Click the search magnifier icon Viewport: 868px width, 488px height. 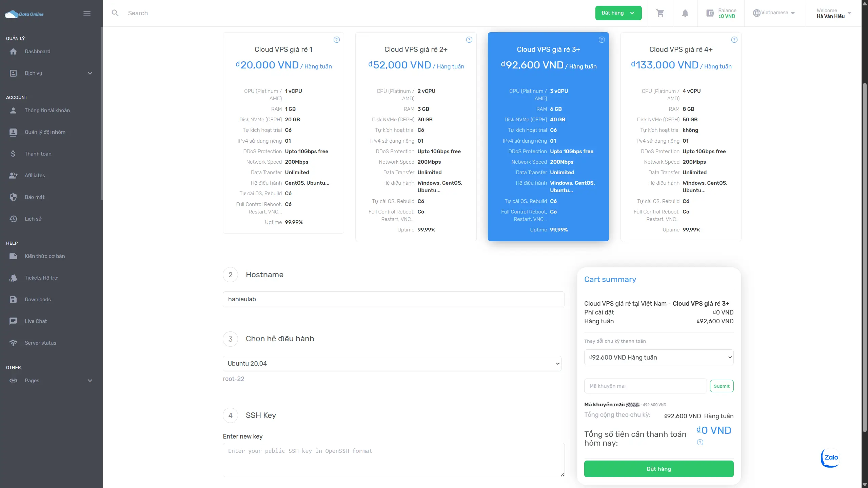coord(115,13)
